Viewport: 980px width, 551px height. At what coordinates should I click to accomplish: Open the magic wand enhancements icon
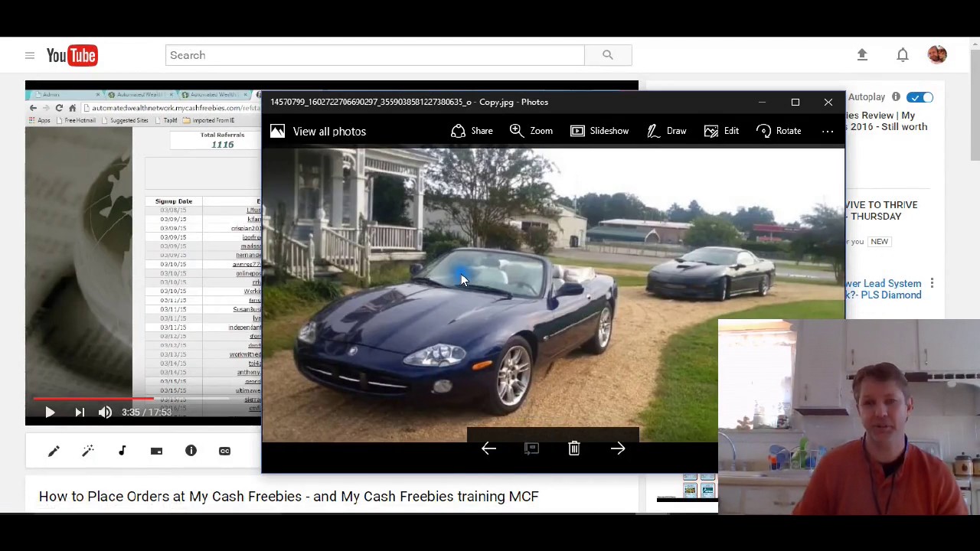pos(88,451)
